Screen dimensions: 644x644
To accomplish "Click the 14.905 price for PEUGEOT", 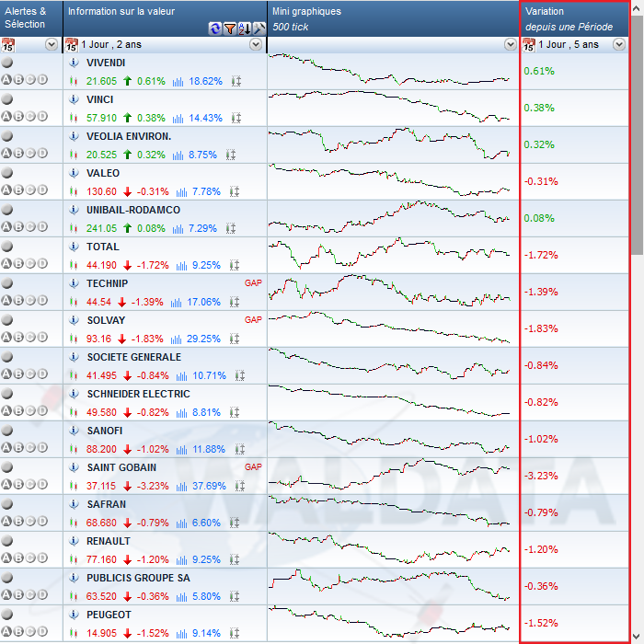I will [101, 633].
